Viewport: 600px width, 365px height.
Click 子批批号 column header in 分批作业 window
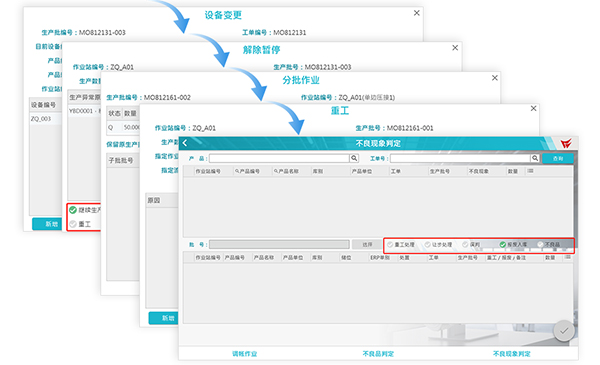tap(121, 160)
